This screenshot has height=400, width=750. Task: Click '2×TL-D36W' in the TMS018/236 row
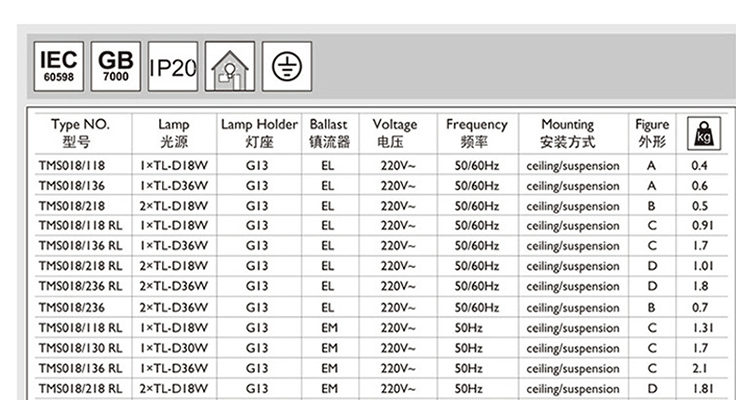pos(174,307)
